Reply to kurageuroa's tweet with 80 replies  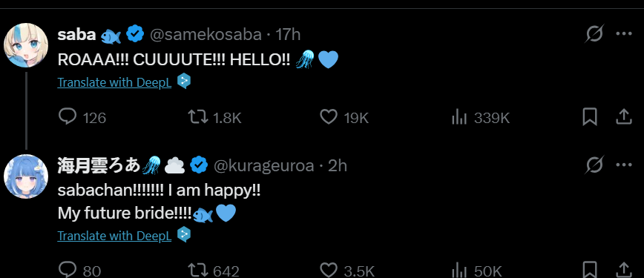[79, 271]
